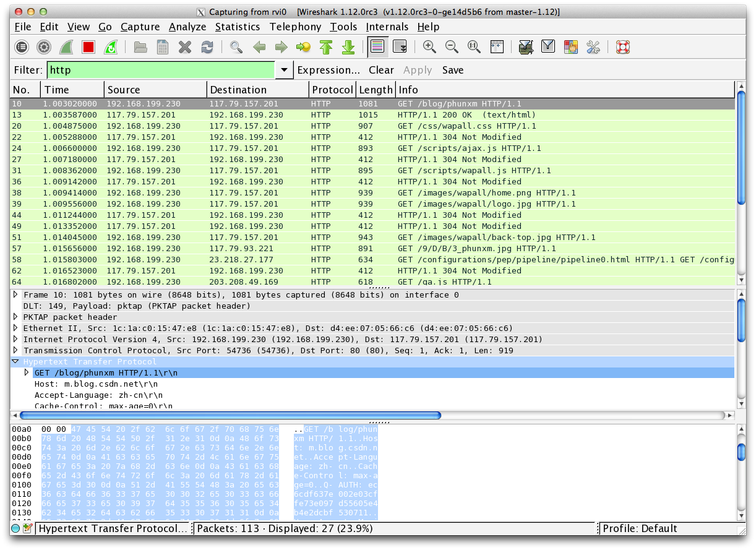The width and height of the screenshot is (756, 550).
Task: Open capture options icon
Action: tap(44, 47)
